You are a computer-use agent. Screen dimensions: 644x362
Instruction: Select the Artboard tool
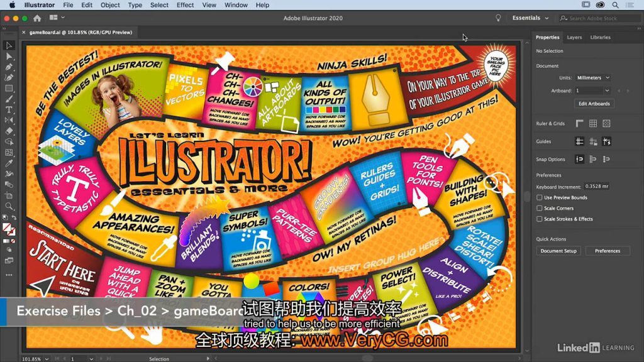point(9,195)
